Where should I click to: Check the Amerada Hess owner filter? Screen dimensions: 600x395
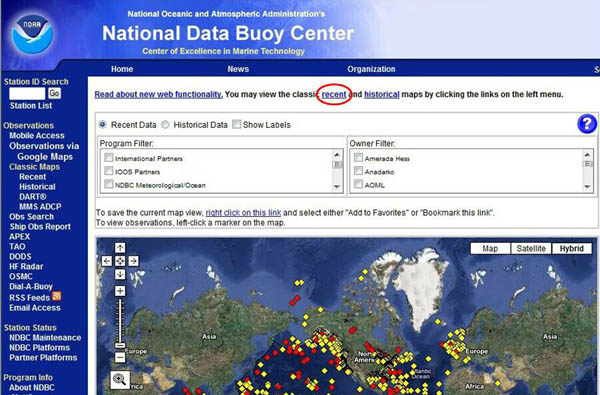point(359,157)
